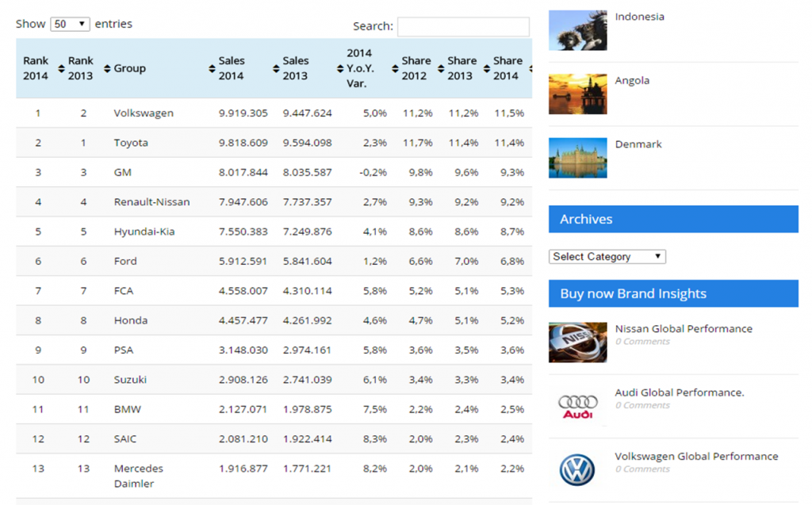The width and height of the screenshot is (812, 505).
Task: Click the 7,5% variation value in BMW row
Action: pos(375,409)
